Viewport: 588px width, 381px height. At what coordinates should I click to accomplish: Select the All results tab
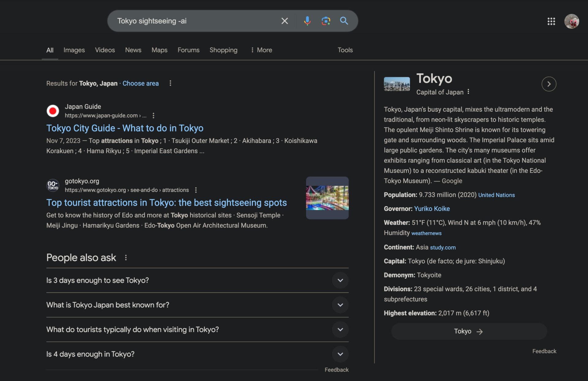pyautogui.click(x=50, y=50)
